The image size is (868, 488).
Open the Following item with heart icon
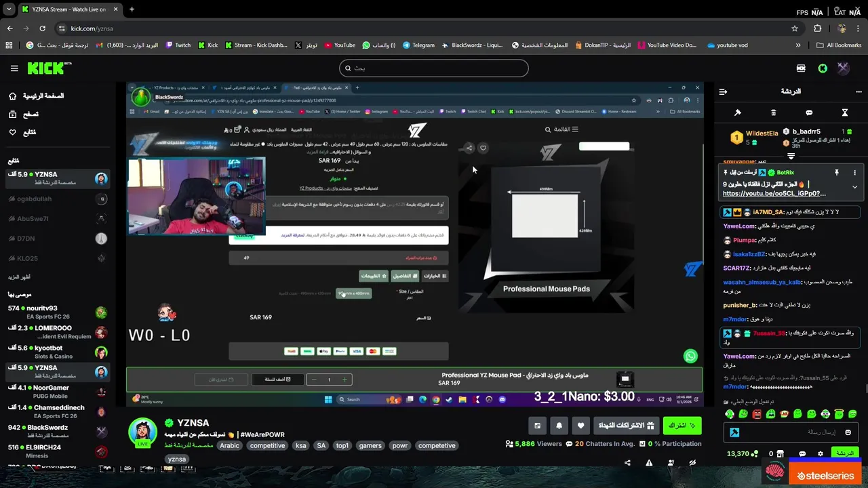[23, 132]
